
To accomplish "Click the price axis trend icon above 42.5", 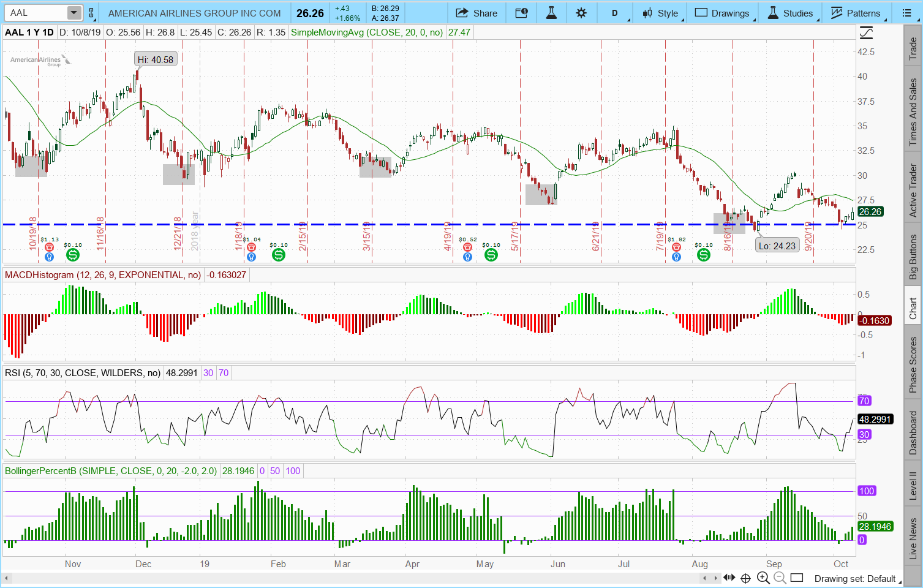I will click(x=866, y=33).
